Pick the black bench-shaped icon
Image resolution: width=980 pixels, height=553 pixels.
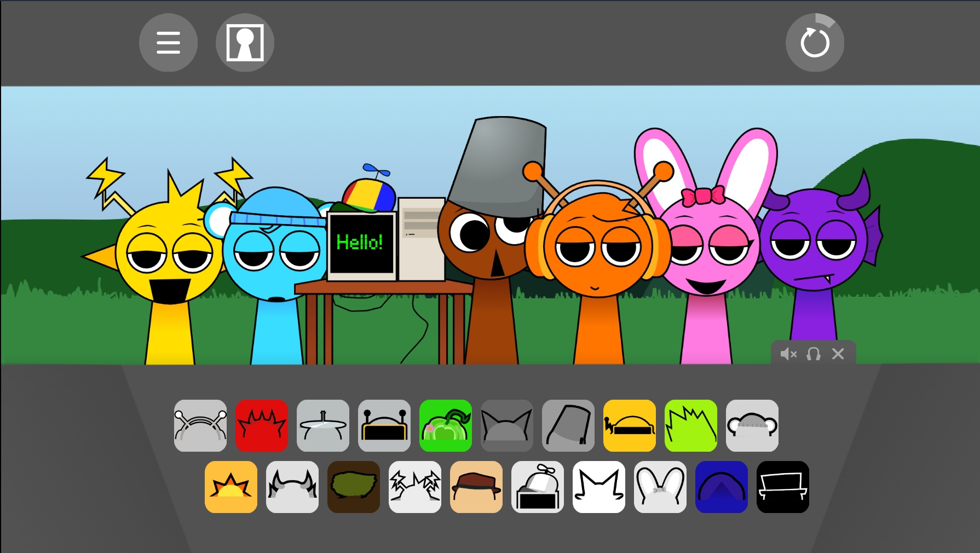click(783, 487)
